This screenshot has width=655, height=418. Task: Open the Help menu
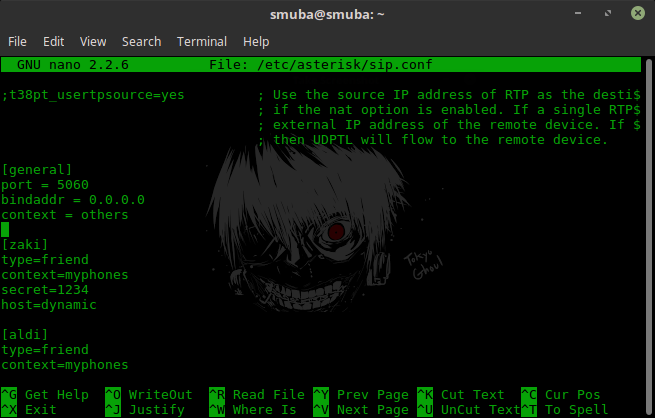(256, 42)
